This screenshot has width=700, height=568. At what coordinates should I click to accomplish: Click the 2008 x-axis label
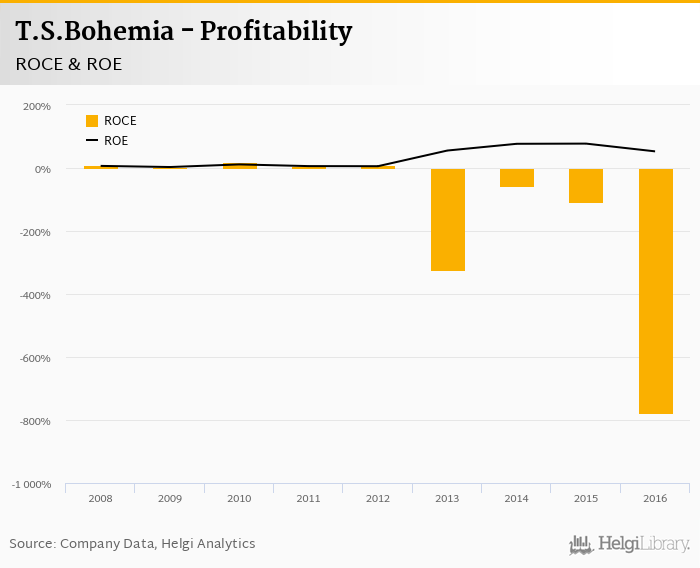click(100, 498)
